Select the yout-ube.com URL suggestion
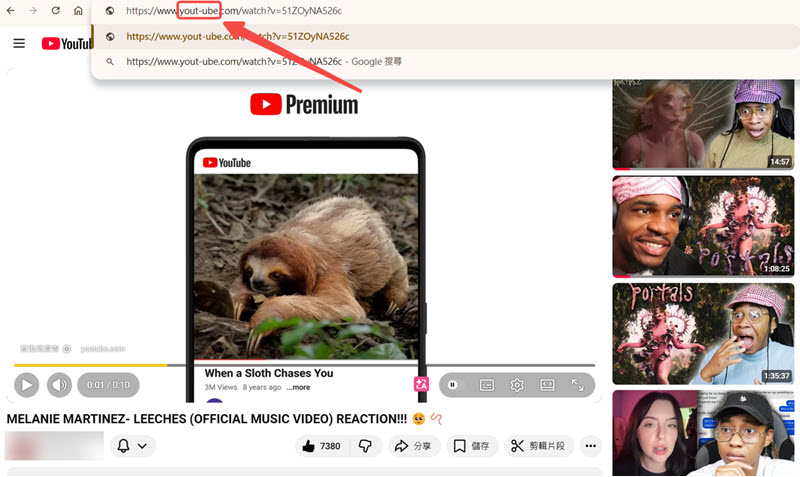The height and width of the screenshot is (477, 800). [x=444, y=37]
